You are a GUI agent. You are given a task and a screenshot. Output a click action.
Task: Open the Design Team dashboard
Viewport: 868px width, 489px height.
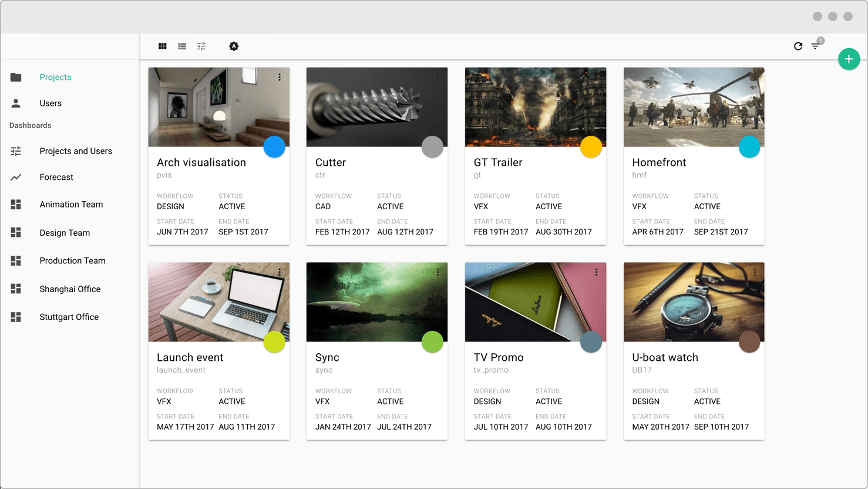[x=65, y=233]
